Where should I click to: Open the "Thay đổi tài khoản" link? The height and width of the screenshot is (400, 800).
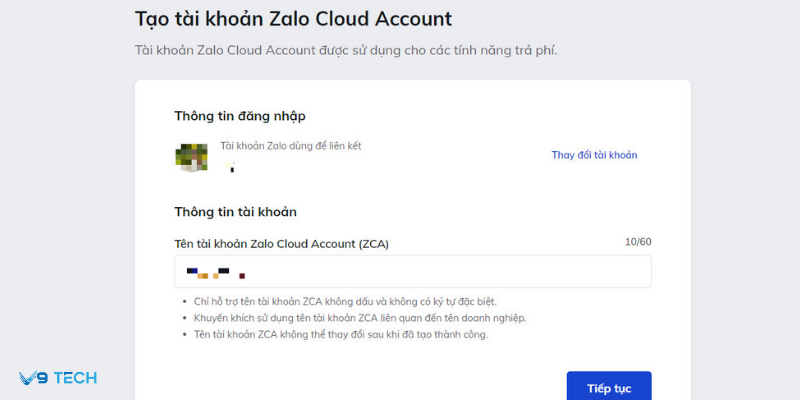click(594, 155)
